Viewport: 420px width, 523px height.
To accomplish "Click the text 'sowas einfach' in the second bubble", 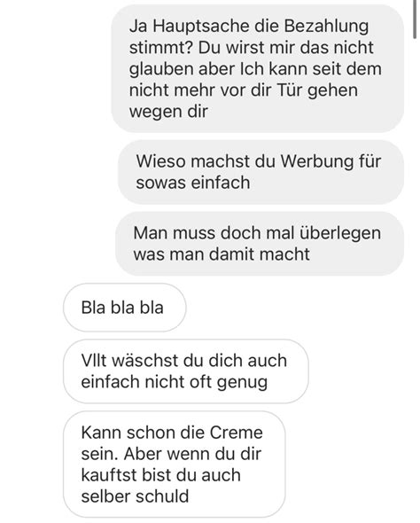I will pyautogui.click(x=193, y=183).
